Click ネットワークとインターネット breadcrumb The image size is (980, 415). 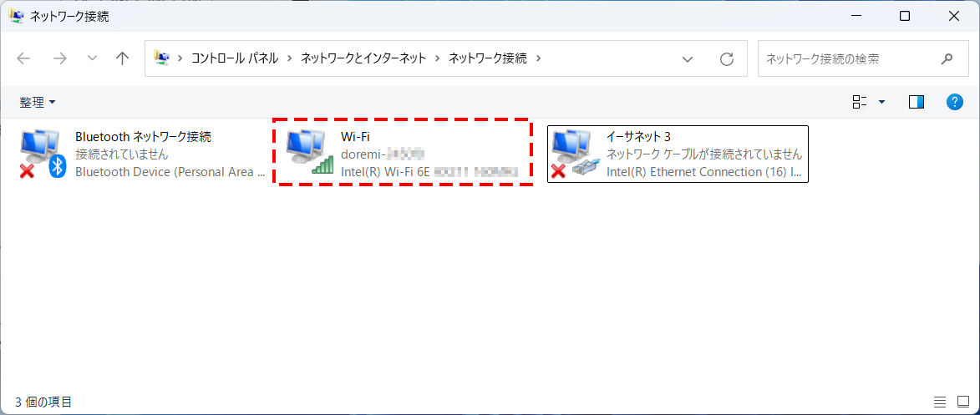pos(363,58)
